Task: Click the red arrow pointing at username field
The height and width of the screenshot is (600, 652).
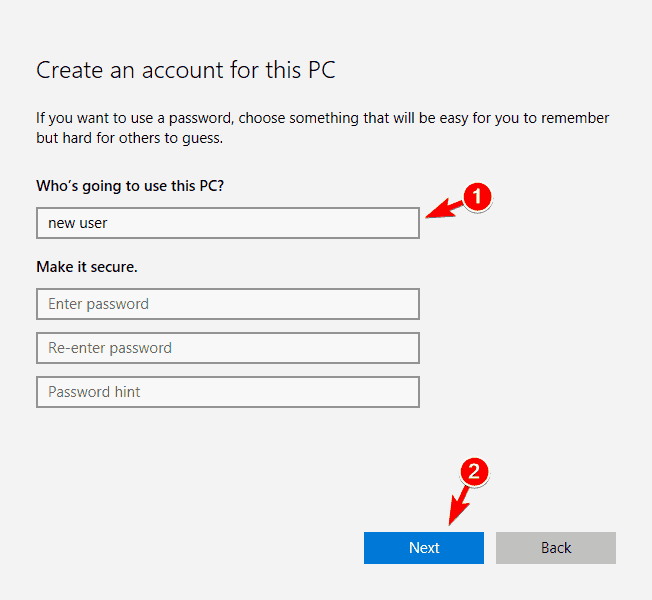Action: (x=445, y=209)
